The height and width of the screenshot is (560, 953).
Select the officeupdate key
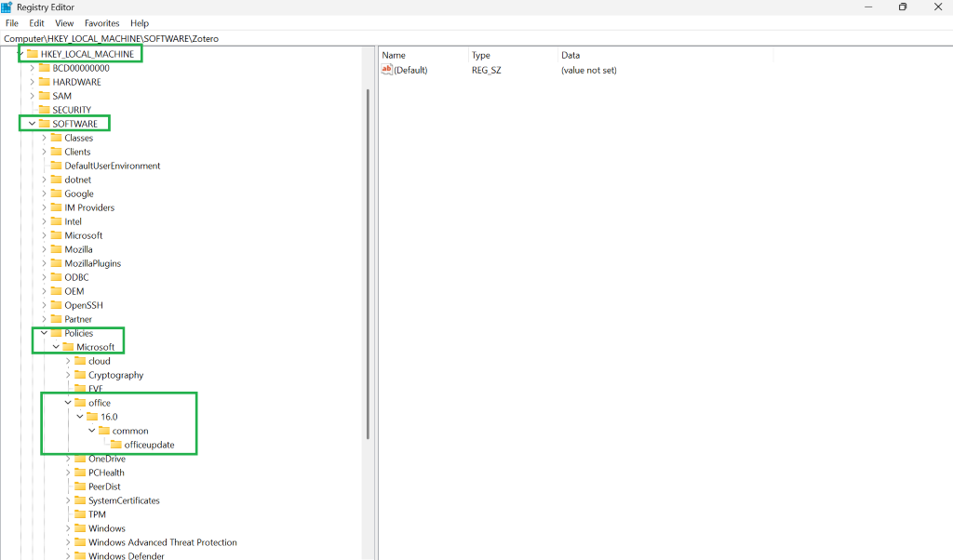(150, 446)
